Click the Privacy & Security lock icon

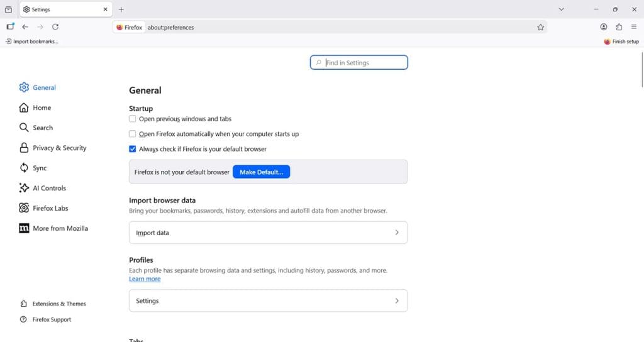(x=24, y=148)
